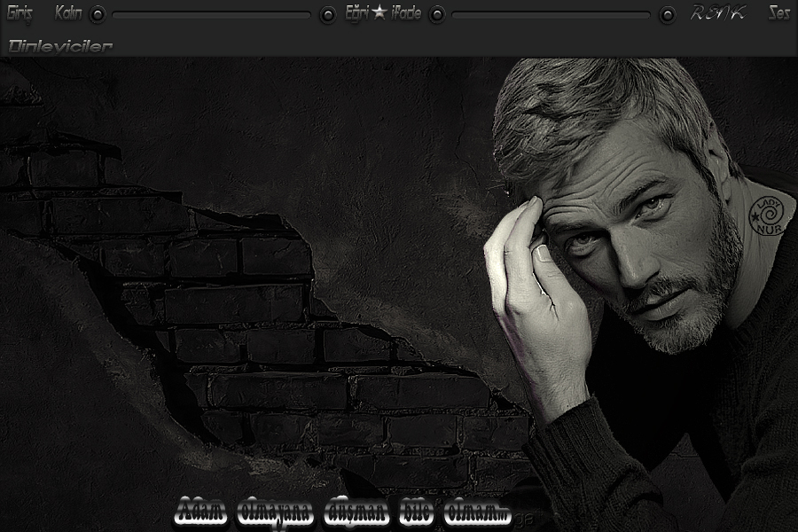Click the Lady Nur spiral logo
The width and height of the screenshot is (798, 532).
(x=767, y=216)
